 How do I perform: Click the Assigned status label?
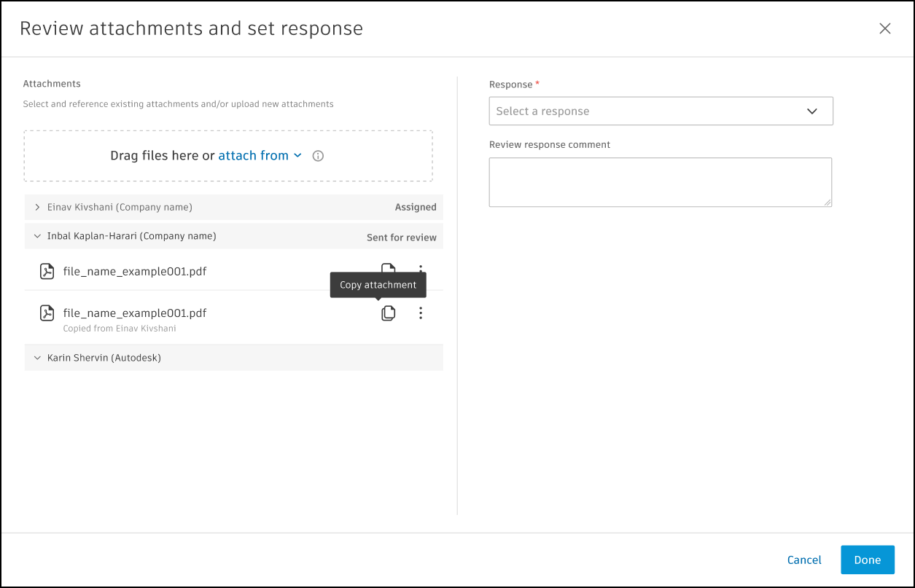[416, 208]
